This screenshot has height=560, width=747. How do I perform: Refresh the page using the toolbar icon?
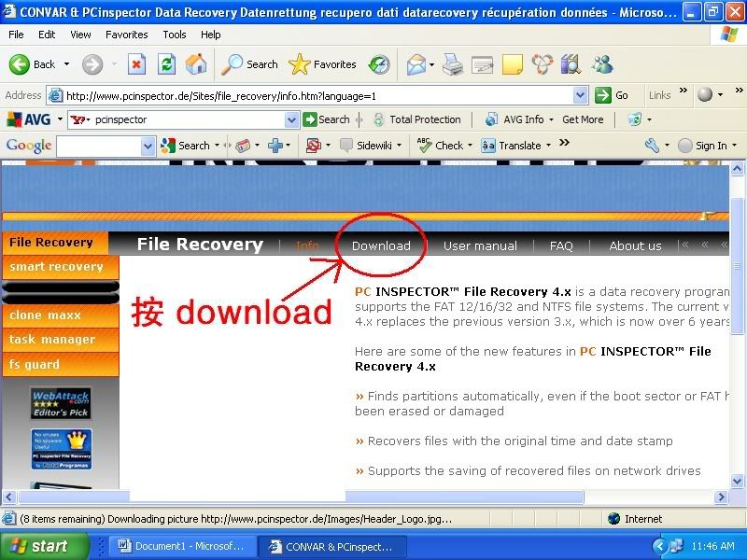pos(166,64)
